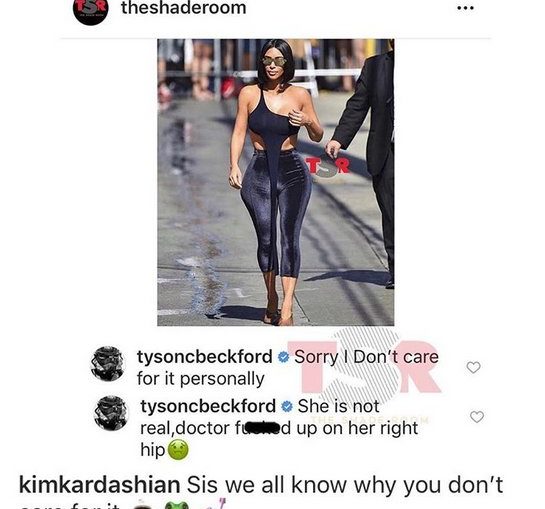Open first tysoncbeckford commenter avatar
Screen dimensions: 545x509
[107, 364]
